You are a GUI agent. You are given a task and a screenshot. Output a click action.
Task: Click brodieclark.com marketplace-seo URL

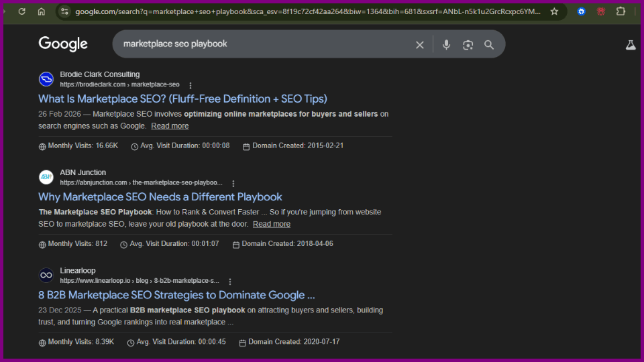[119, 84]
